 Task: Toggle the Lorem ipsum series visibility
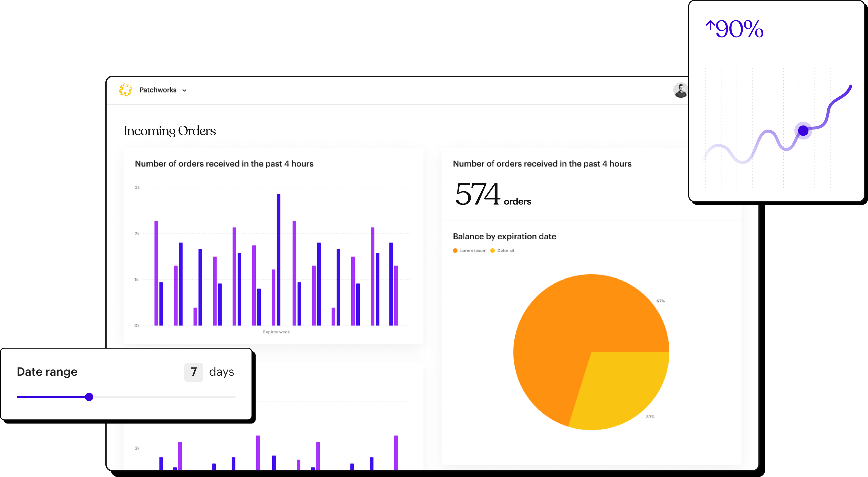[473, 250]
